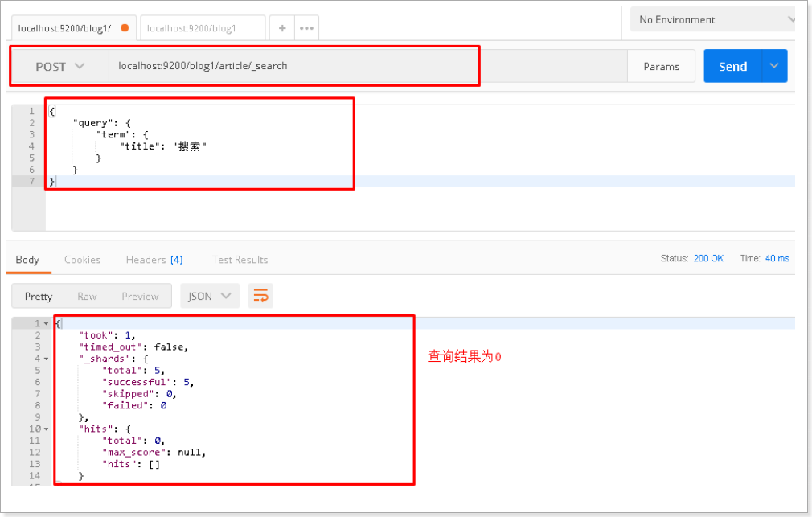Collapse the _shards object at line 4
This screenshot has width=812, height=517.
[46, 359]
